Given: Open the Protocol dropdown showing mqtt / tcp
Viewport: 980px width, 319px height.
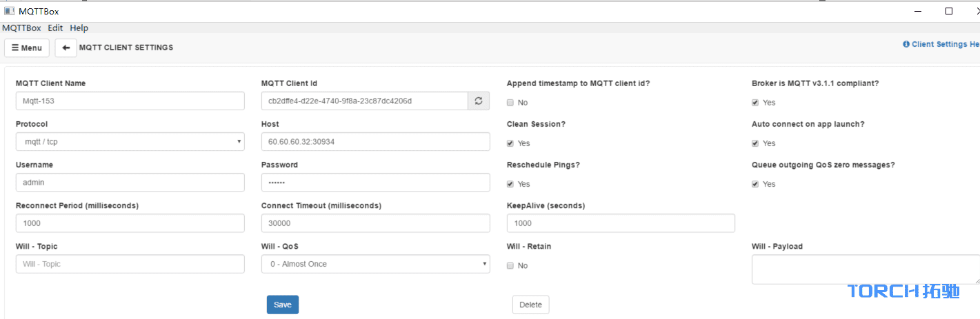Looking at the screenshot, I should point(130,142).
